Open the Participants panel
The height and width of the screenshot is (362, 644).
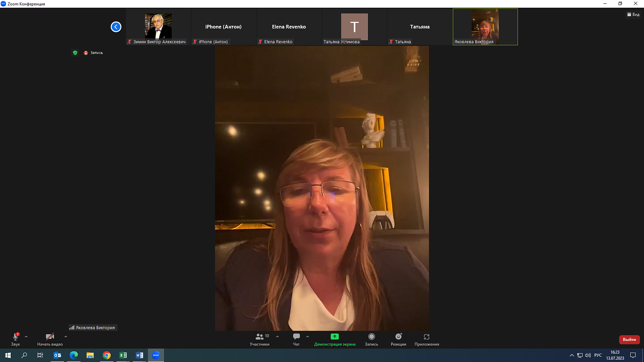tap(260, 339)
